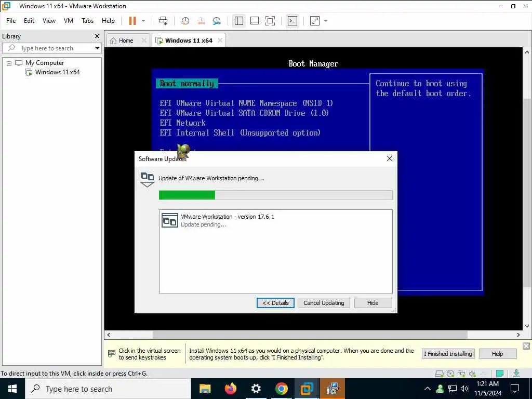Toggle the thumbnail bar view
Viewport: 532px width, 399px height.
click(255, 21)
